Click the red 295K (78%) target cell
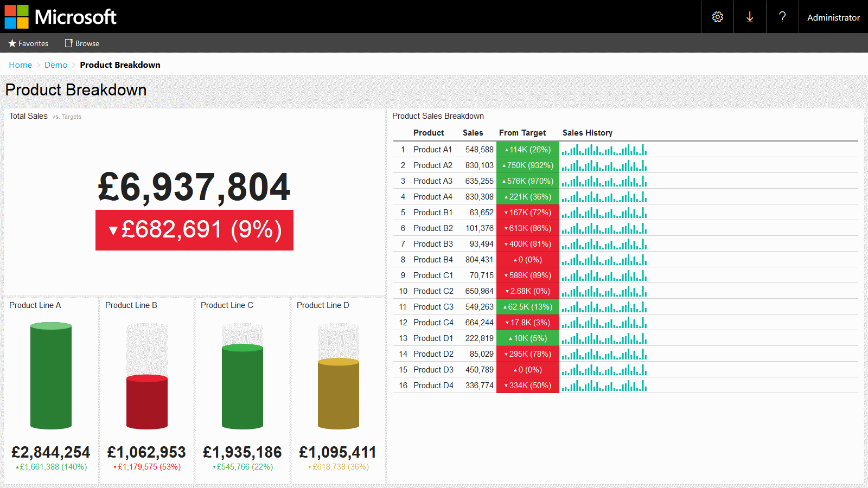Viewport: 868px width, 488px height. (528, 354)
